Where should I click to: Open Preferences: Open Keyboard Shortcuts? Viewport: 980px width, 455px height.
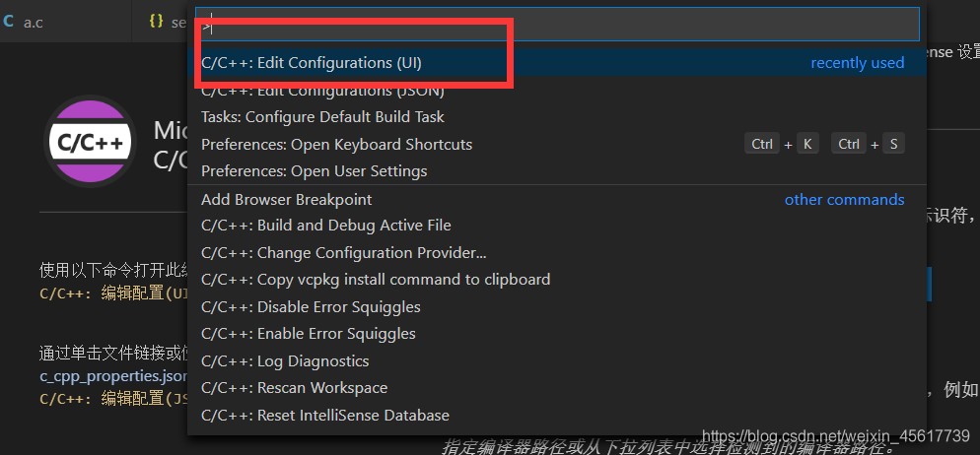click(557, 144)
